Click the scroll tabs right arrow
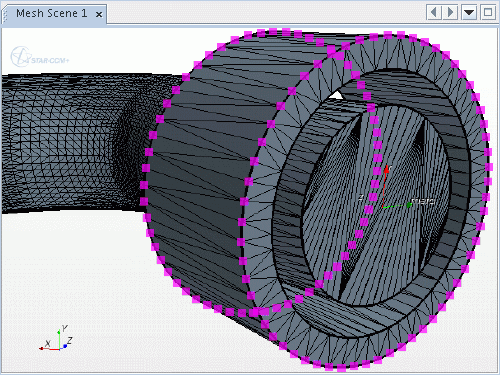 pyautogui.click(x=450, y=13)
